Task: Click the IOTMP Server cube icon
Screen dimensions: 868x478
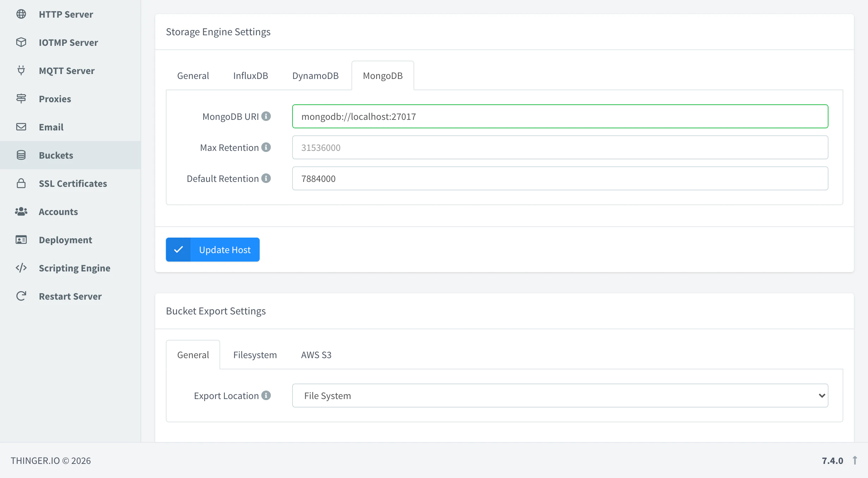Action: [x=21, y=42]
